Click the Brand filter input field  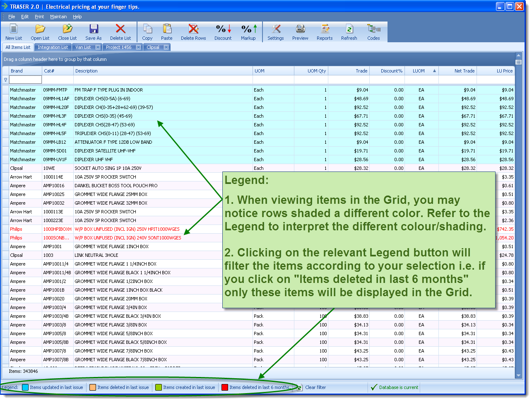[x=25, y=80]
